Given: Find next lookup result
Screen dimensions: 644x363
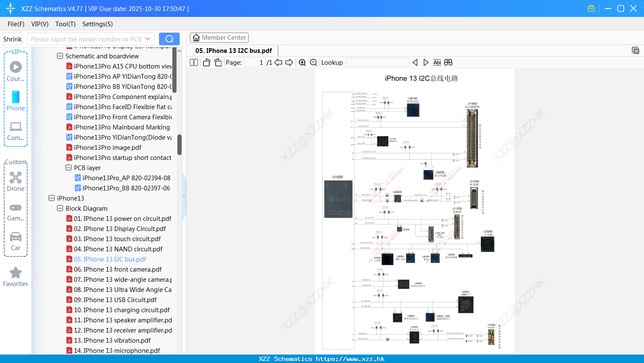Looking at the screenshot, I should click(426, 62).
